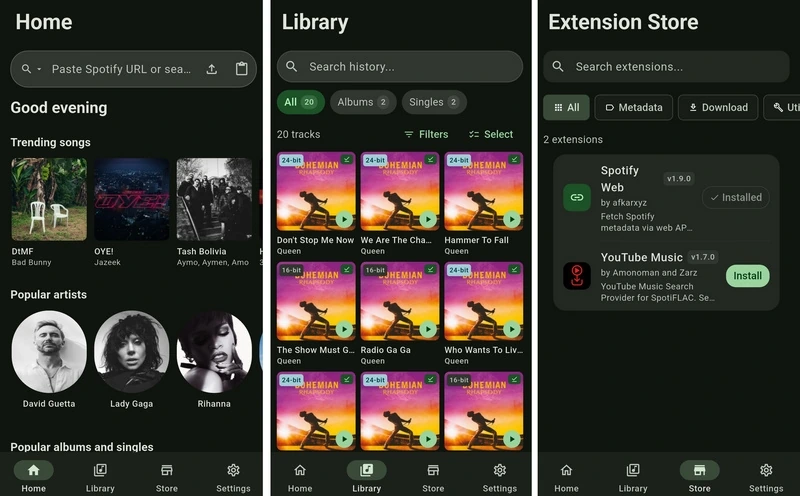Viewport: 800px width, 496px height.
Task: Click Store icon in Home screen navigation
Action: coord(167,470)
